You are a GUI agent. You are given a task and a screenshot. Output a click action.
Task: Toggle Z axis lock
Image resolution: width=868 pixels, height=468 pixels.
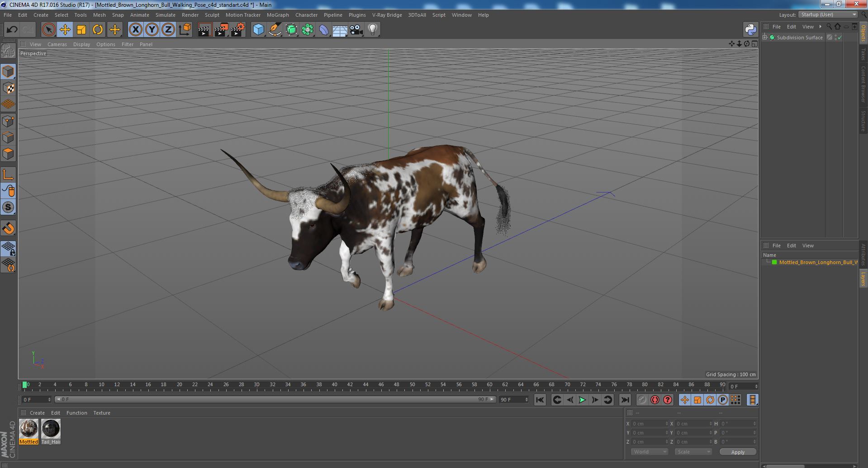(168, 30)
